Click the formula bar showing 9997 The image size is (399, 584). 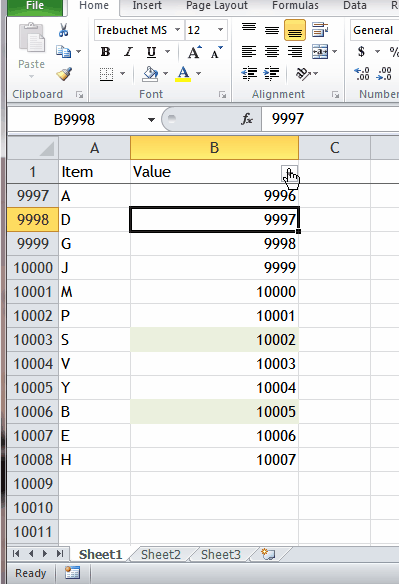pos(330,119)
